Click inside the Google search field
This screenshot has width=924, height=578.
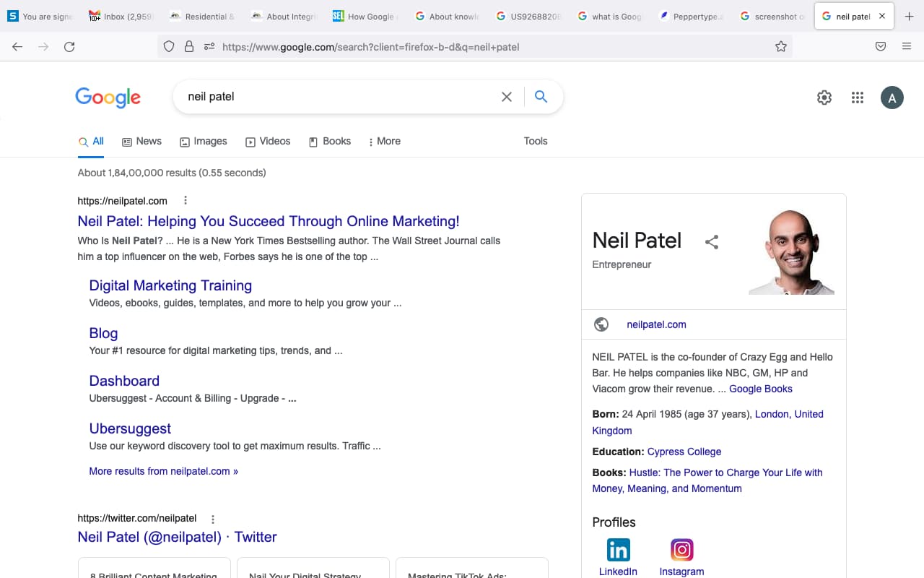tap(325, 96)
